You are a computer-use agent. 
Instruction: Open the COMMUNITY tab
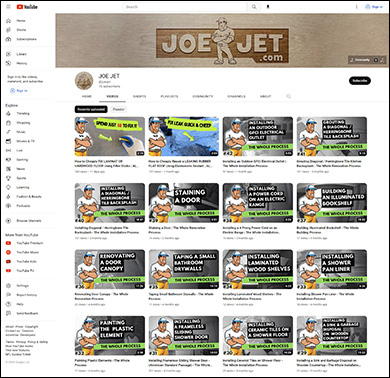pyautogui.click(x=203, y=96)
